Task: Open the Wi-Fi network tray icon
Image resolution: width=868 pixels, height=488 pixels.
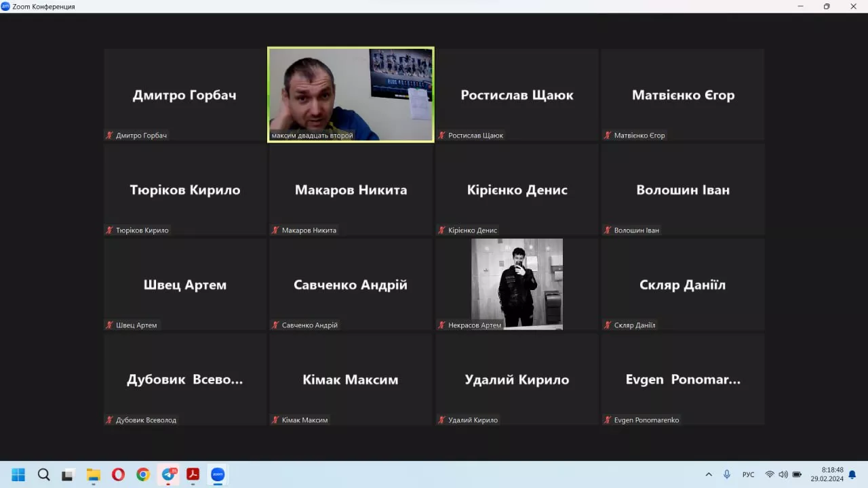Action: pos(770,474)
